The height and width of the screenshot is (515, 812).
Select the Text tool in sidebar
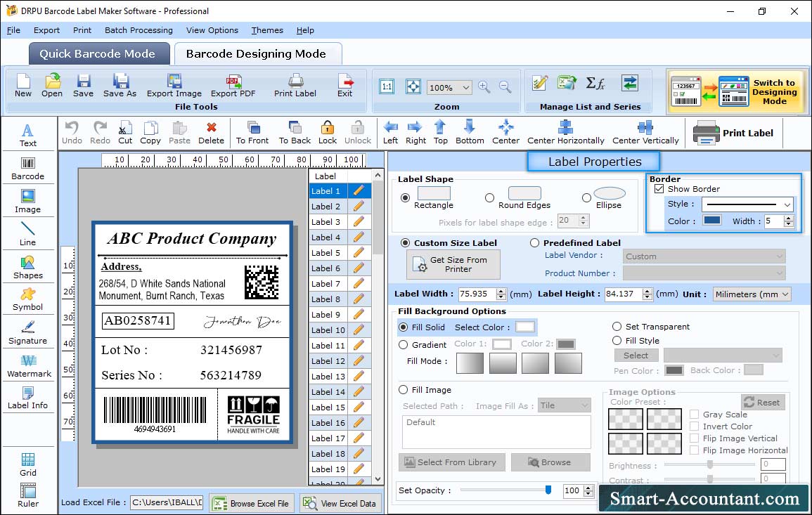coord(28,136)
